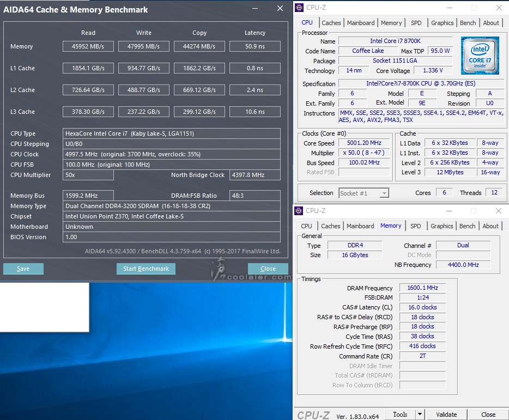Screen dimensions: 509x420
Task: Click the Code Name field Coffee Lake
Action: 368,51
